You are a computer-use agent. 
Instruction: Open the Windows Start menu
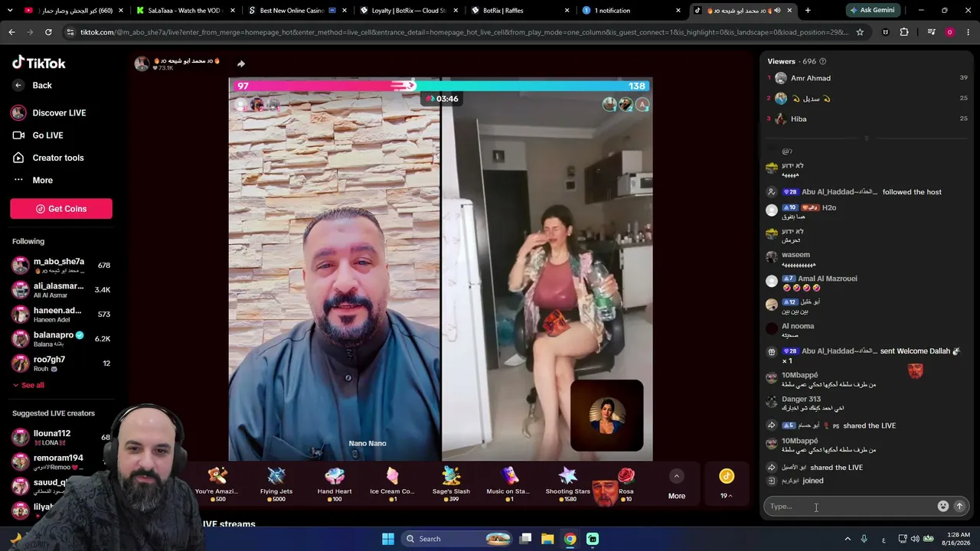[388, 539]
